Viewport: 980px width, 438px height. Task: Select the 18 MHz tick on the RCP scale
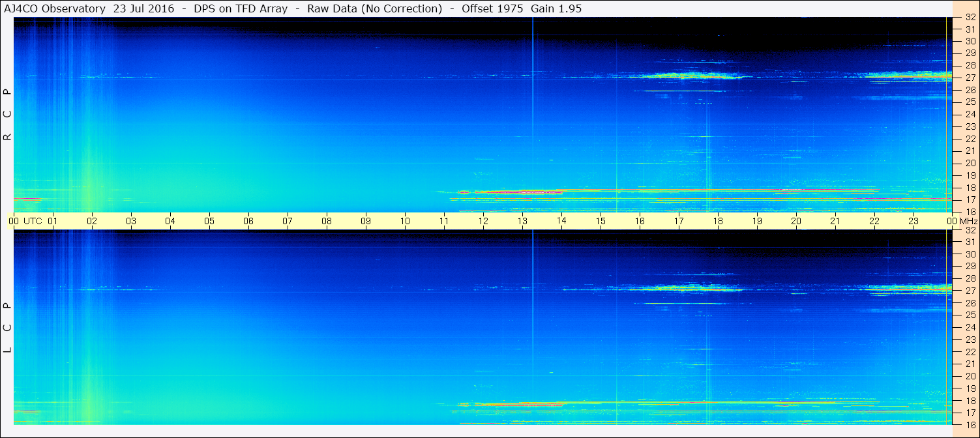point(970,188)
